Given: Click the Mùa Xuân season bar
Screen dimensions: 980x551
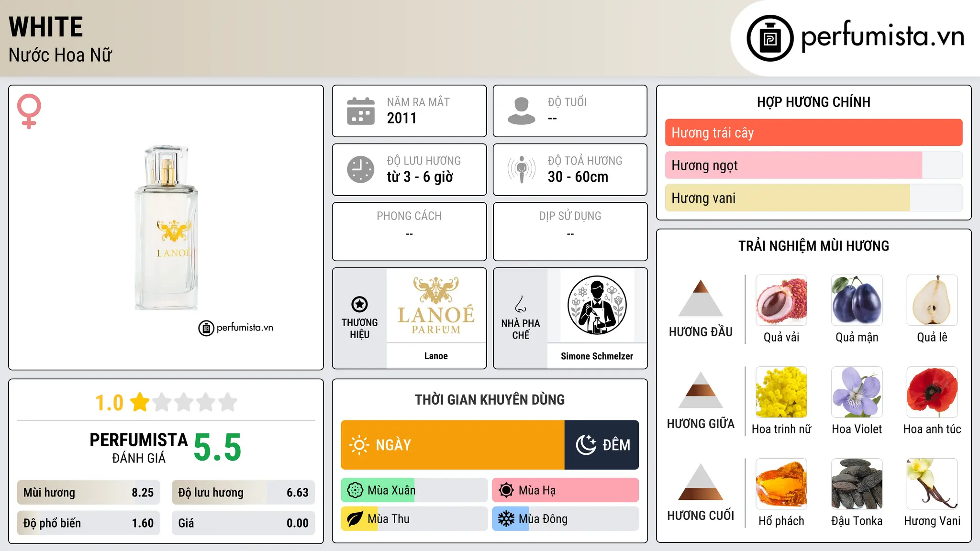Looking at the screenshot, I should pyautogui.click(x=414, y=490).
